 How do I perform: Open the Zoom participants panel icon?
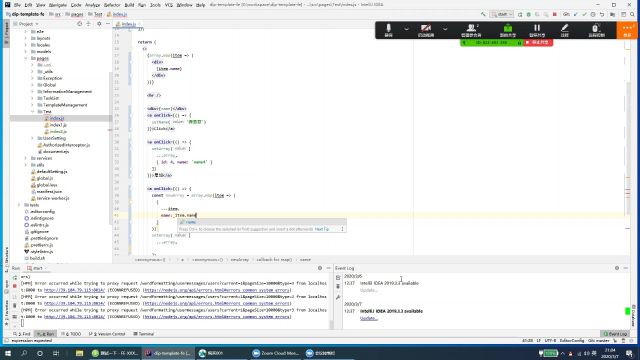[x=471, y=30]
